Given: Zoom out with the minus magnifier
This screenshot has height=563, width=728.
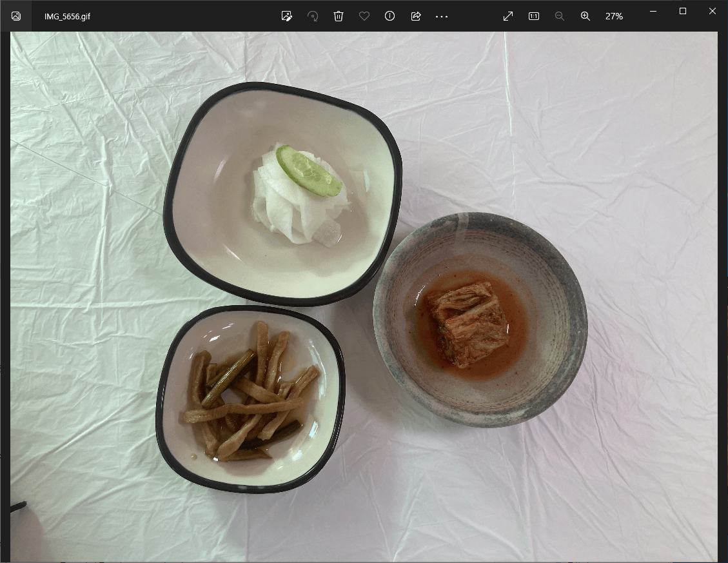Looking at the screenshot, I should click(560, 16).
